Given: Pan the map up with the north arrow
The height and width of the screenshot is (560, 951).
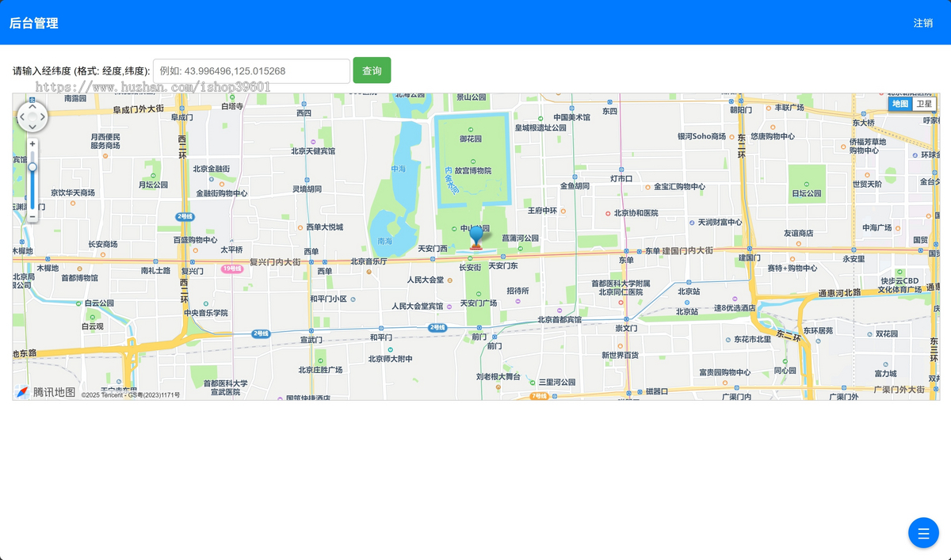Looking at the screenshot, I should point(32,106).
